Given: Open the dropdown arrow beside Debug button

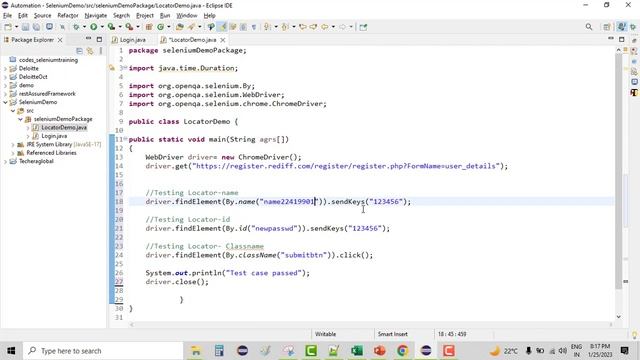Looking at the screenshot, I should click(84, 27).
